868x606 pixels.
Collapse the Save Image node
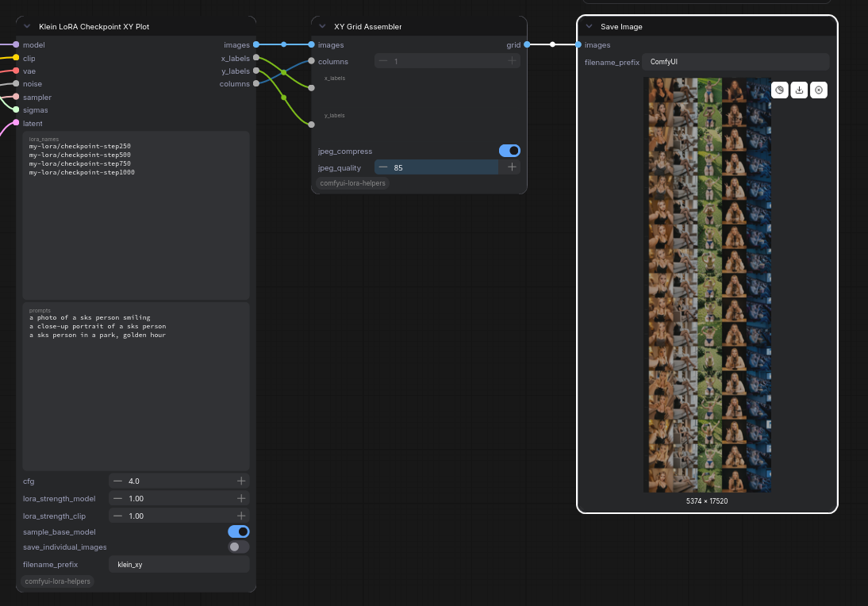589,26
